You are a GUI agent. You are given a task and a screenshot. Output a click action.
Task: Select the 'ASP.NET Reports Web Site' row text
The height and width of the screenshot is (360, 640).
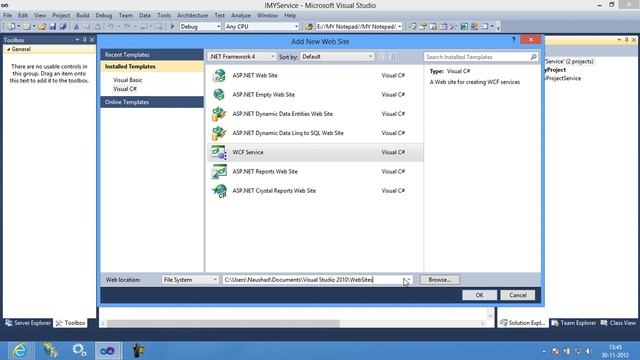coord(265,171)
